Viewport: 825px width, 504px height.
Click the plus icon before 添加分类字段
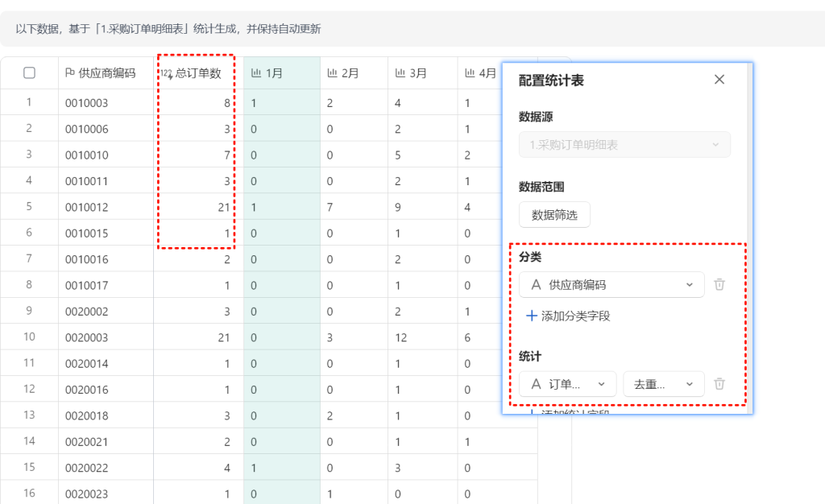[x=532, y=316]
